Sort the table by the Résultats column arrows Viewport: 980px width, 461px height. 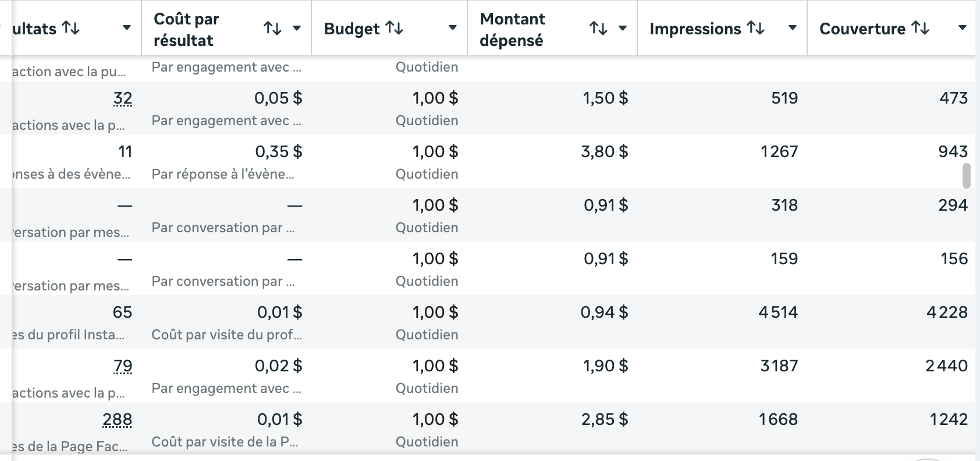[x=71, y=28]
